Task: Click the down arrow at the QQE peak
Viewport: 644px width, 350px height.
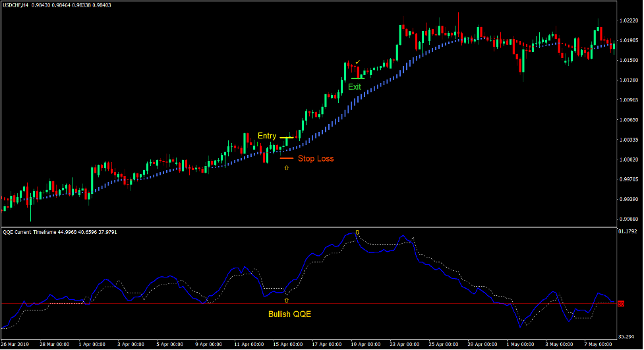Action: point(357,233)
